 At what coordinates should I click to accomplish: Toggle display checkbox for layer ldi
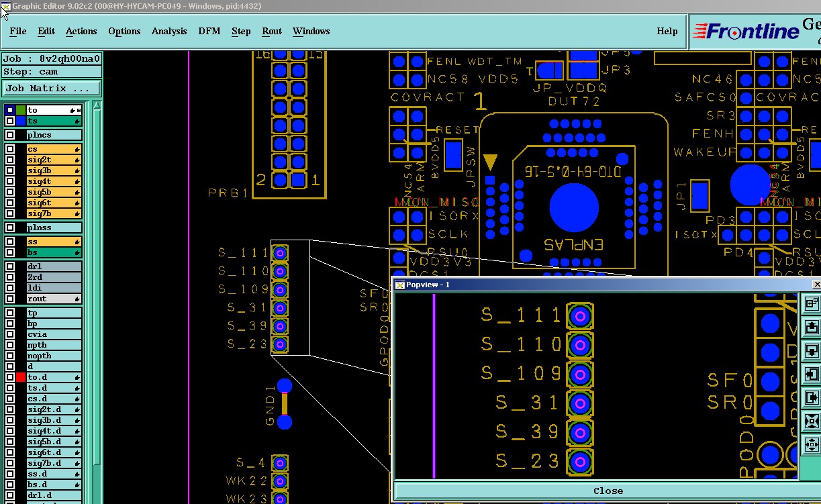pos(9,288)
